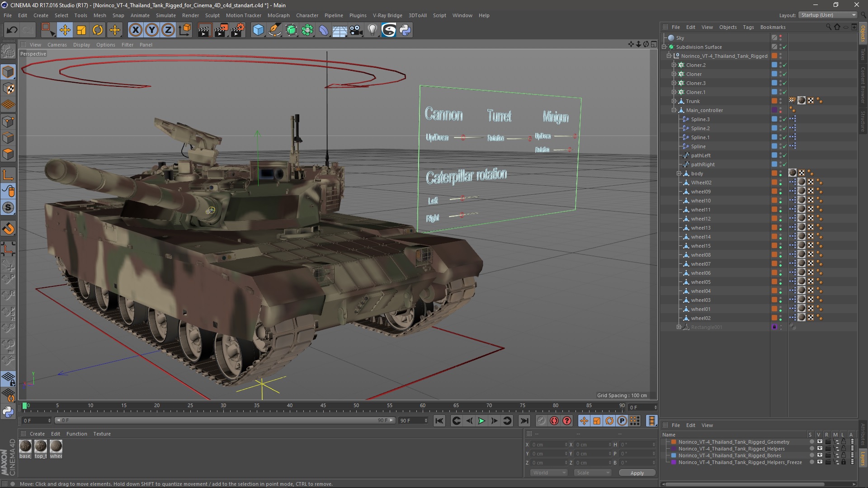Open material manager Texture menu
The image size is (868, 488).
[x=102, y=434]
